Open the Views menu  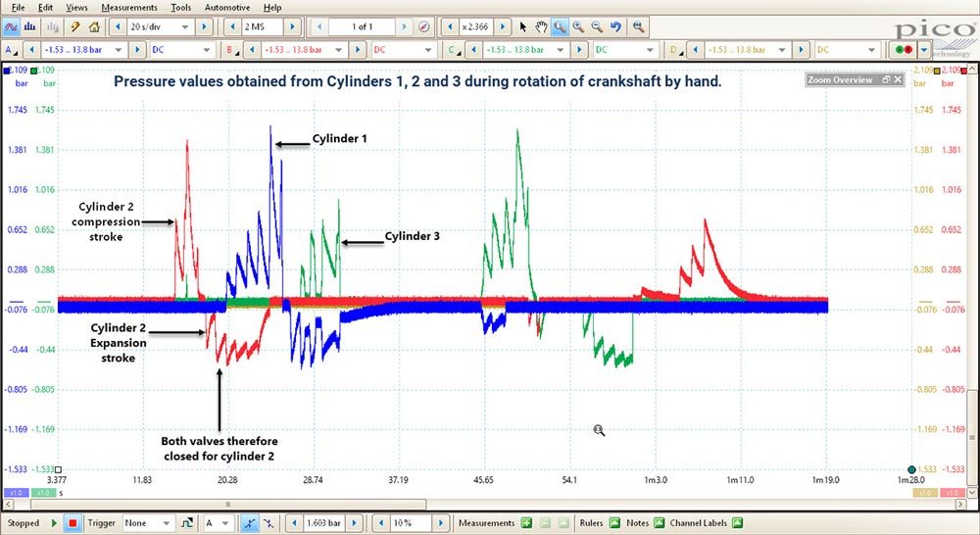76,8
